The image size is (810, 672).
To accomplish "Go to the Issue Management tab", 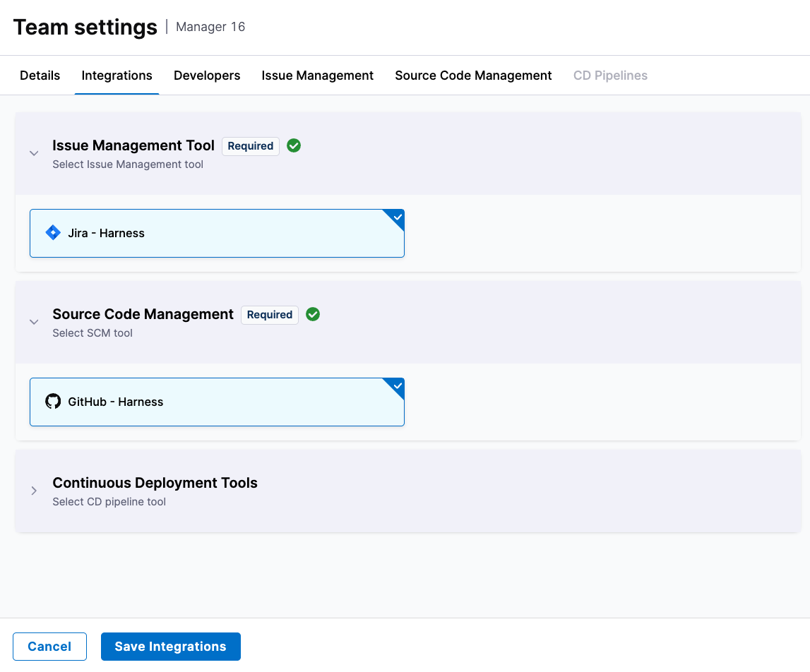I will [x=317, y=76].
